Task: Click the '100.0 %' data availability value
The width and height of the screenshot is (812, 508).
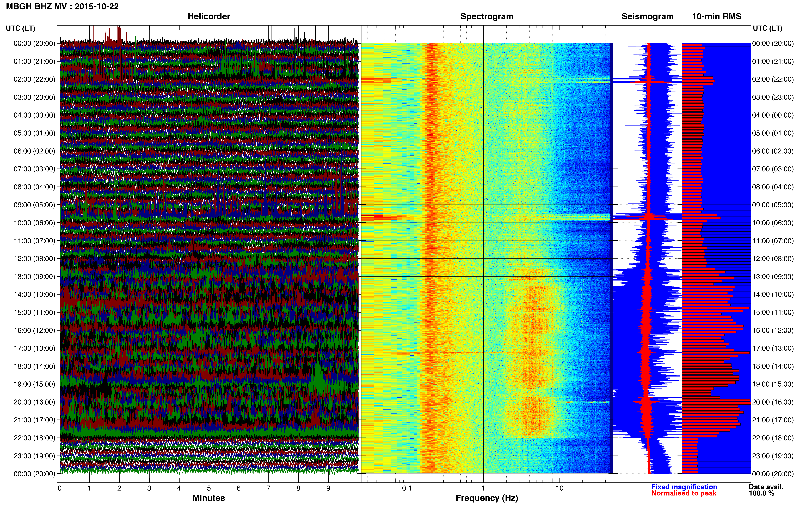Action: (x=762, y=493)
